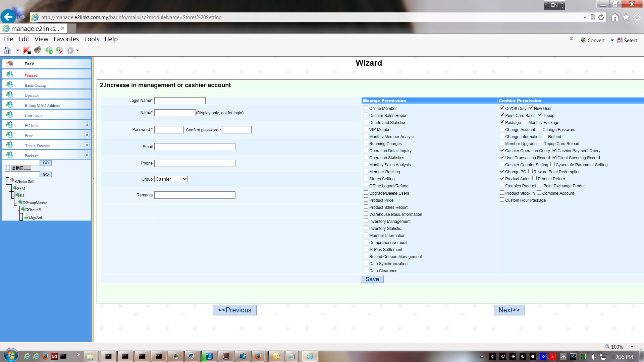644x362 pixels.
Task: Open Firefox from the taskbar
Action: [258, 356]
